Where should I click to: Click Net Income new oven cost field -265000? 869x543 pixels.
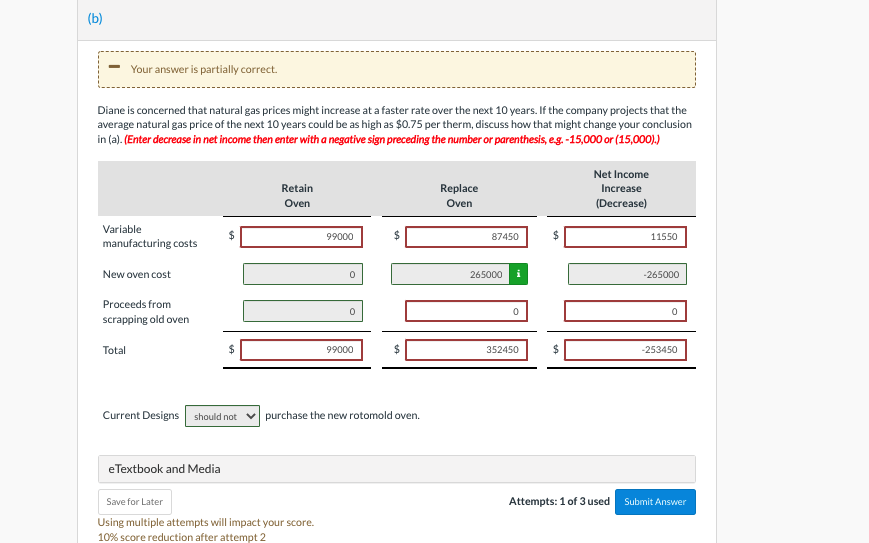627,274
